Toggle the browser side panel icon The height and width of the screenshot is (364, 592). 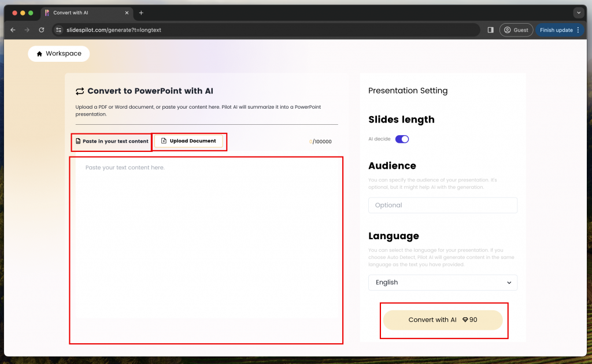pos(490,30)
